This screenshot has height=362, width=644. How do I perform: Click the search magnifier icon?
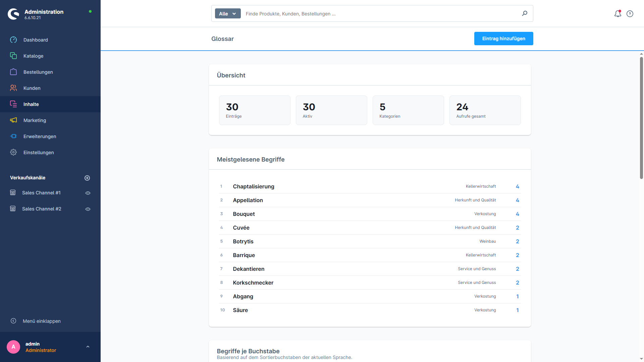(x=525, y=13)
